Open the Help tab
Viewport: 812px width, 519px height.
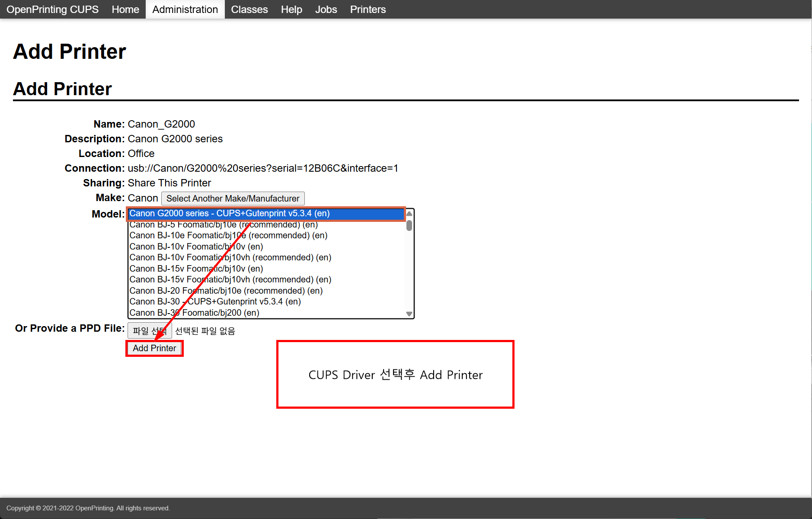coord(291,10)
